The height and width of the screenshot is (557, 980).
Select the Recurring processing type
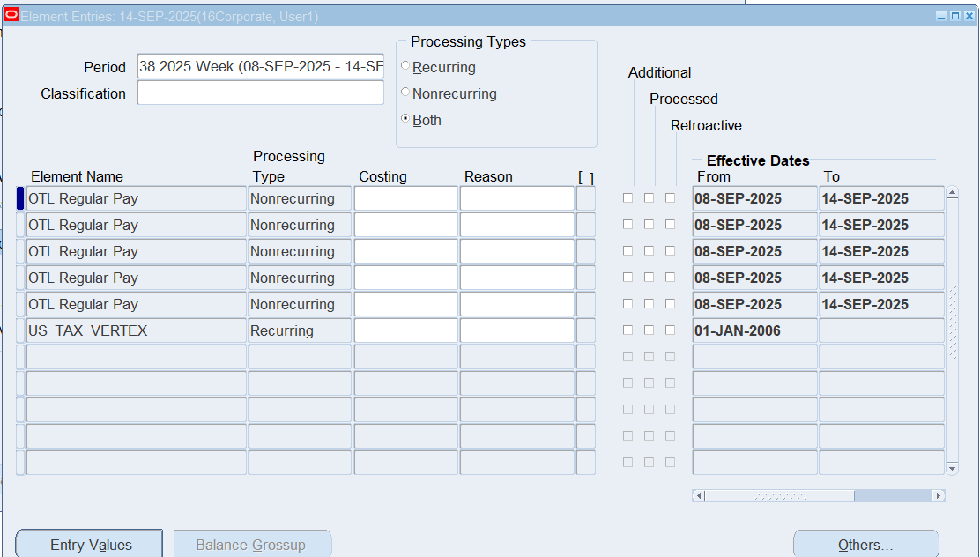point(405,67)
